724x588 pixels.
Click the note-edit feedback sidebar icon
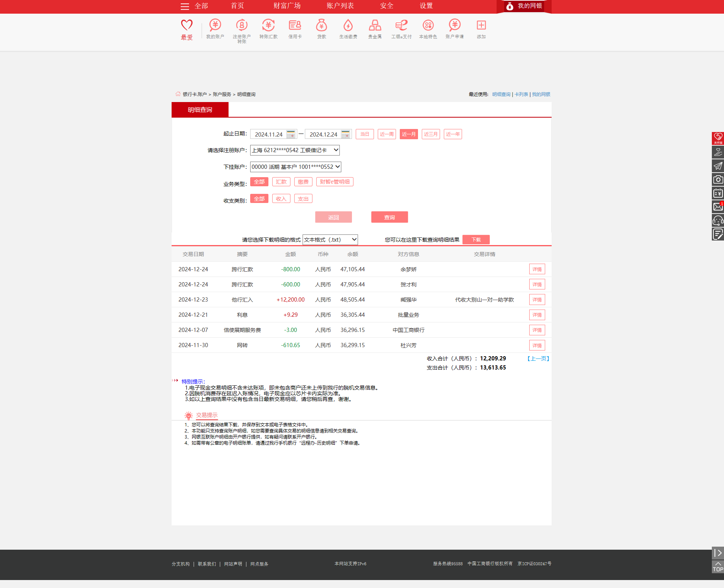point(718,234)
